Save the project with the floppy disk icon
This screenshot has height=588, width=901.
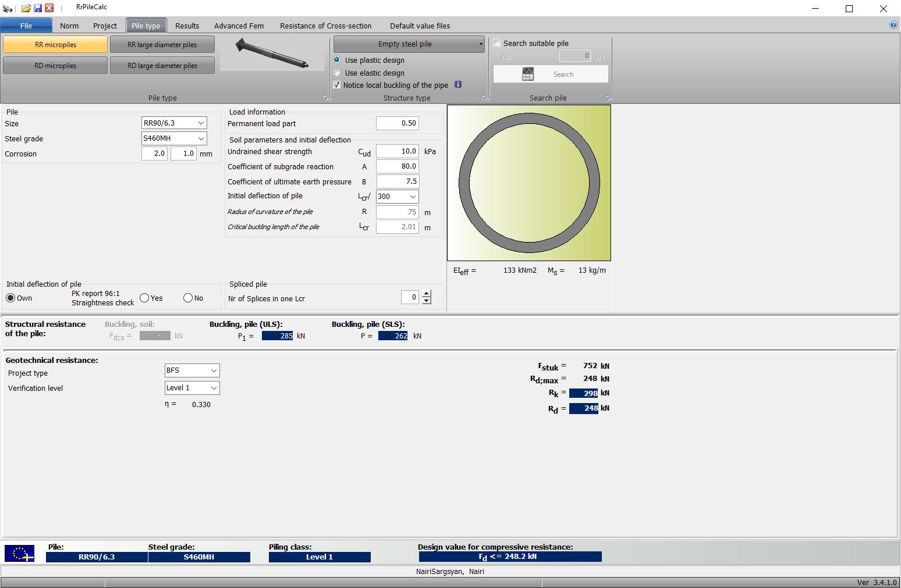coord(38,8)
